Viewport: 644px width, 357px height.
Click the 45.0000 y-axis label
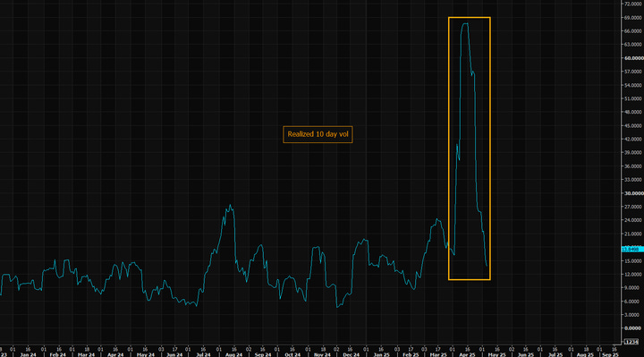pyautogui.click(x=633, y=125)
